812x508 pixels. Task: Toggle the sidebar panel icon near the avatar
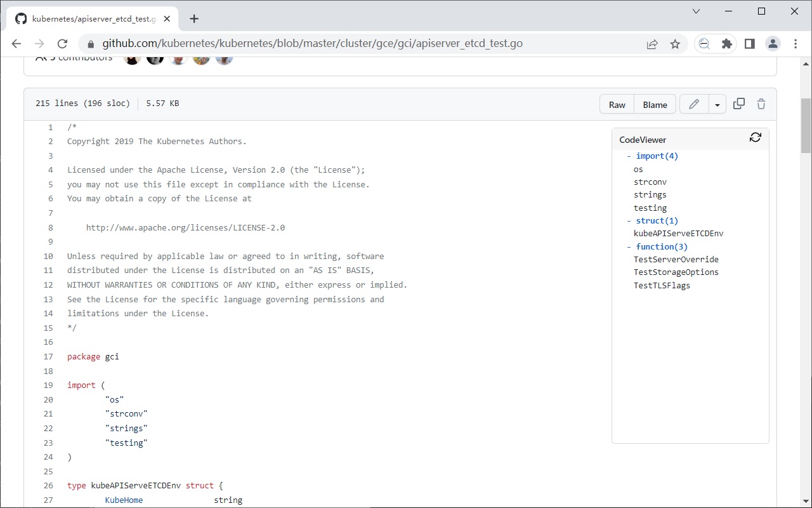pyautogui.click(x=749, y=43)
